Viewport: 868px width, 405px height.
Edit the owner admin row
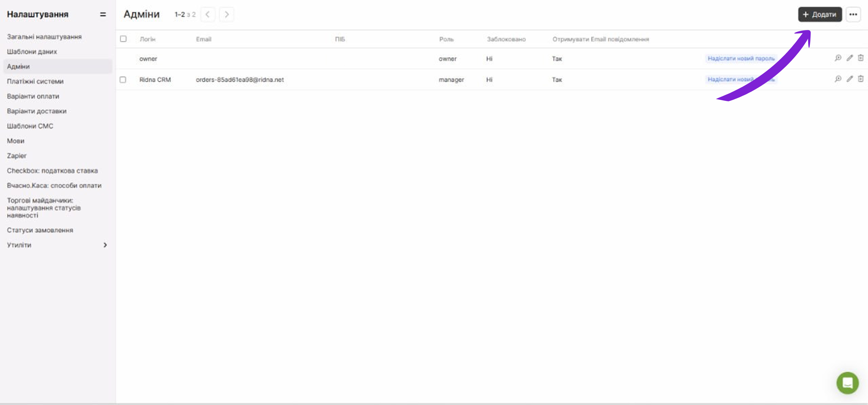850,58
